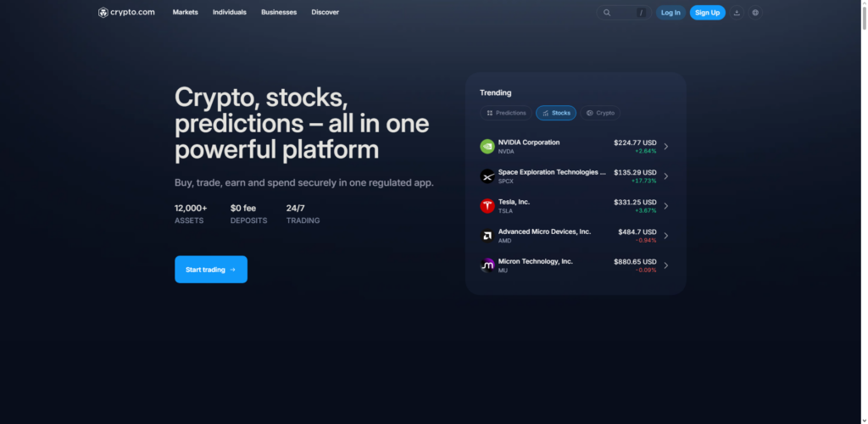Click the Log In button

670,13
